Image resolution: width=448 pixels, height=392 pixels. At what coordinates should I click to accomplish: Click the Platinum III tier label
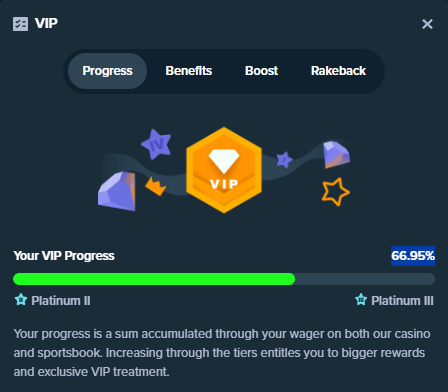pyautogui.click(x=402, y=301)
